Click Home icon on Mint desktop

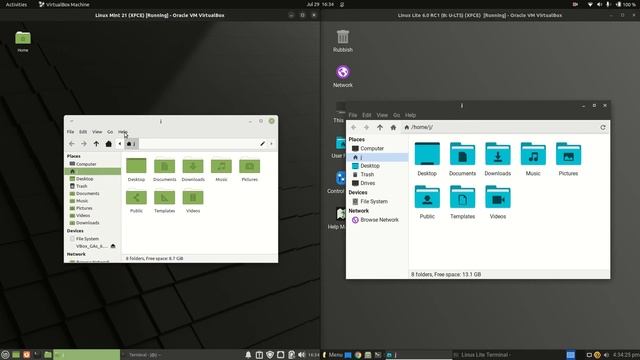point(23,38)
